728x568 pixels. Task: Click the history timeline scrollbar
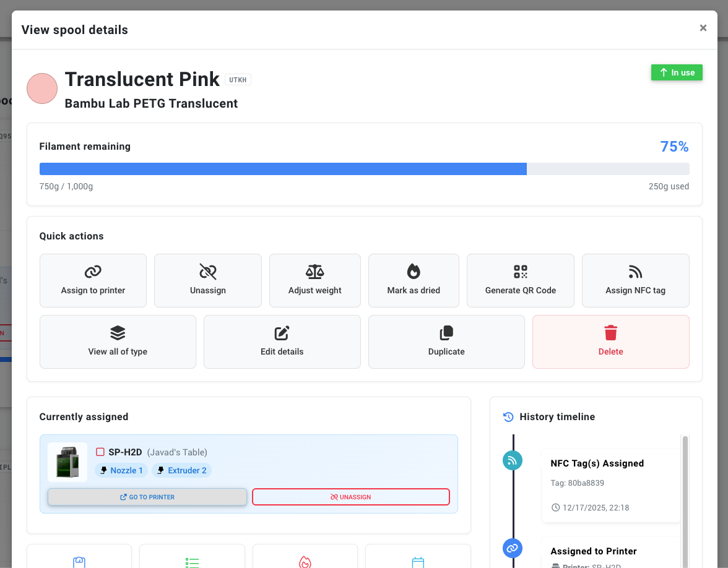[685, 501]
